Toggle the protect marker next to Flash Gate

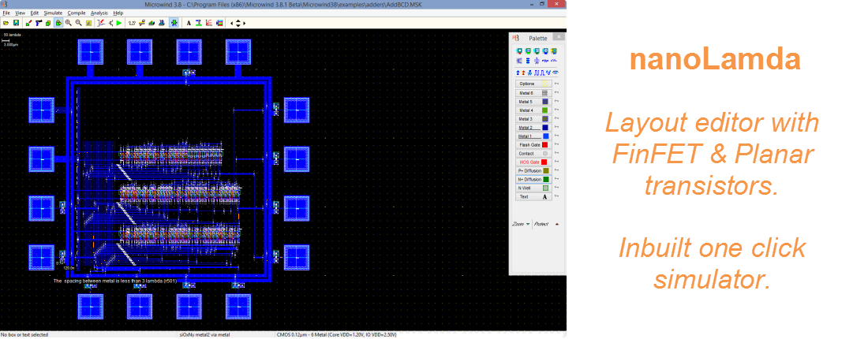click(556, 144)
